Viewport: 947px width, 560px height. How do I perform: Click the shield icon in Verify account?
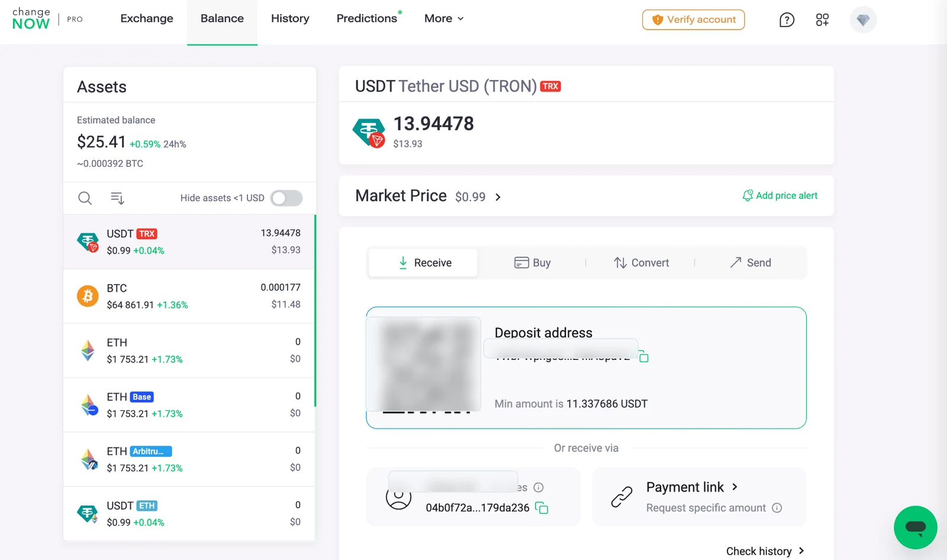658,20
